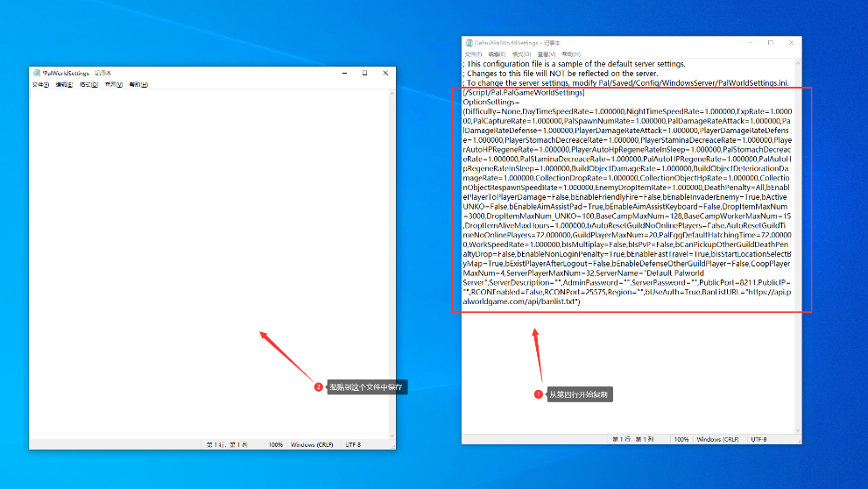Click 'Windows (CRLF)' in PalWorldSettings status bar
The width and height of the screenshot is (868, 489).
[312, 444]
